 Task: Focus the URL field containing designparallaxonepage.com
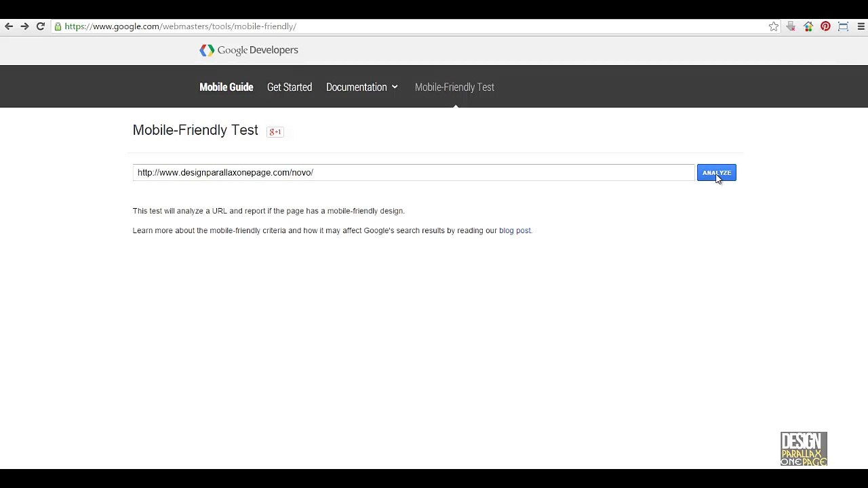(x=414, y=173)
